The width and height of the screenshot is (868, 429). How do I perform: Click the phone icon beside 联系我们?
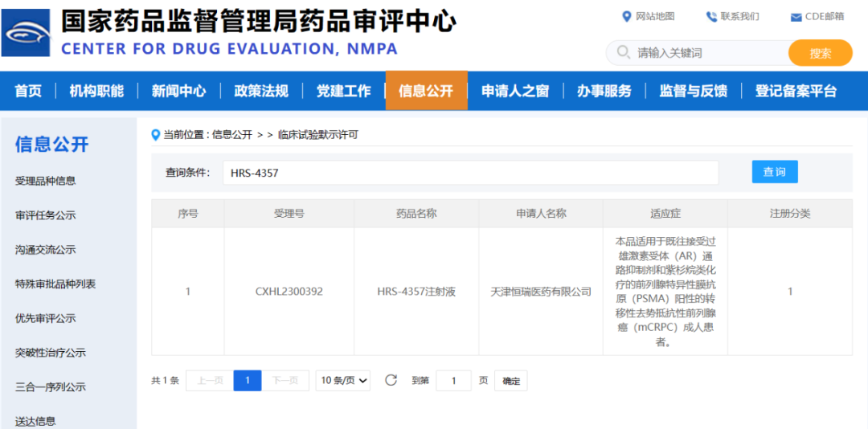point(711,17)
